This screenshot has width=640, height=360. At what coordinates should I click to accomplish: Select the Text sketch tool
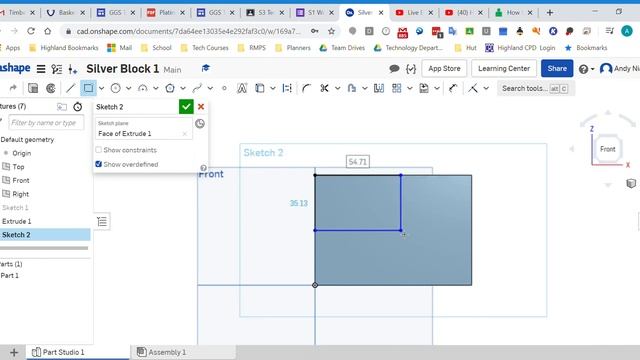pyautogui.click(x=242, y=88)
